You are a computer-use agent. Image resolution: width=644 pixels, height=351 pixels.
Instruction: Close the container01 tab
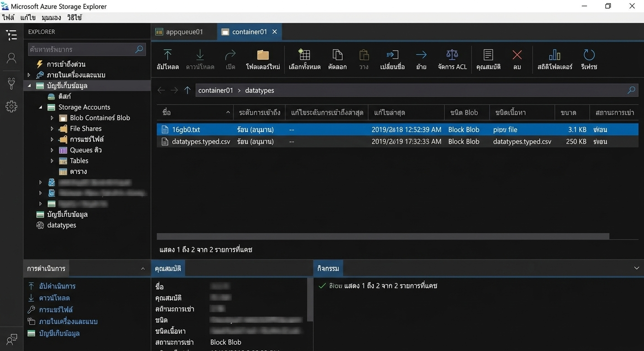coord(274,32)
